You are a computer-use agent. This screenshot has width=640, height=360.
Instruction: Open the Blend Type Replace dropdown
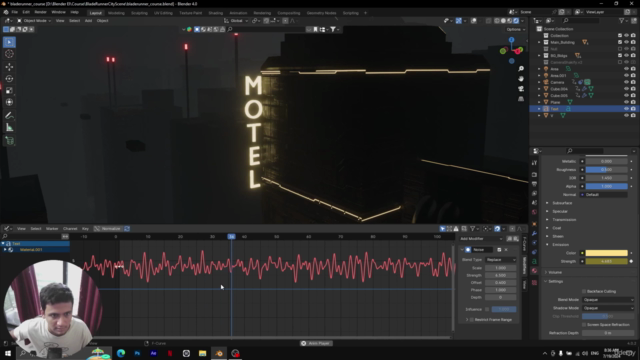501,260
